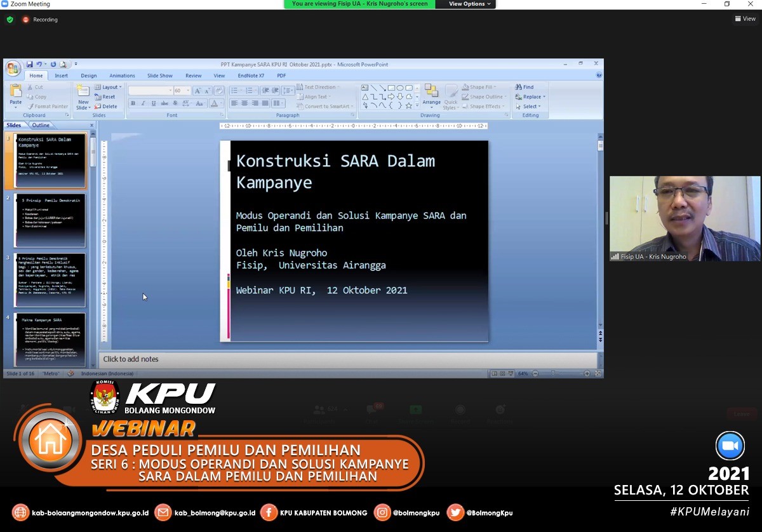762x532 pixels.
Task: Click the Find binoculars icon
Action: point(519,87)
